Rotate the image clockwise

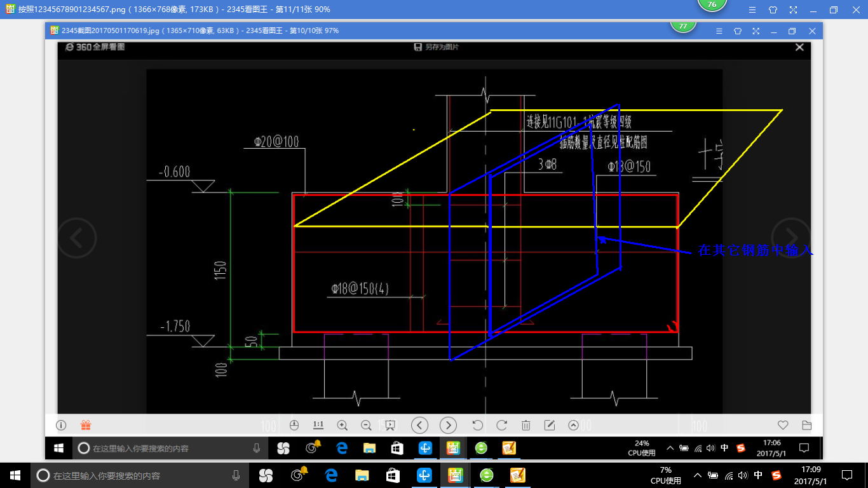(501, 425)
